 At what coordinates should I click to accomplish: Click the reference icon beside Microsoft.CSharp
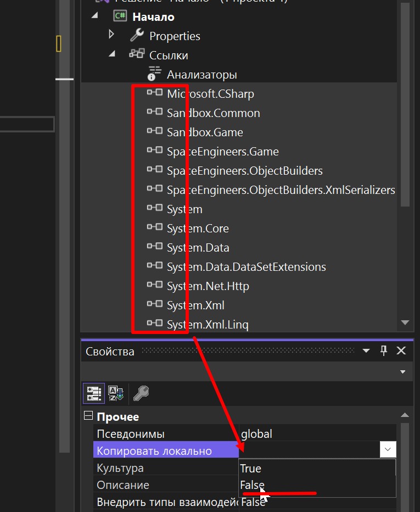[155, 92]
